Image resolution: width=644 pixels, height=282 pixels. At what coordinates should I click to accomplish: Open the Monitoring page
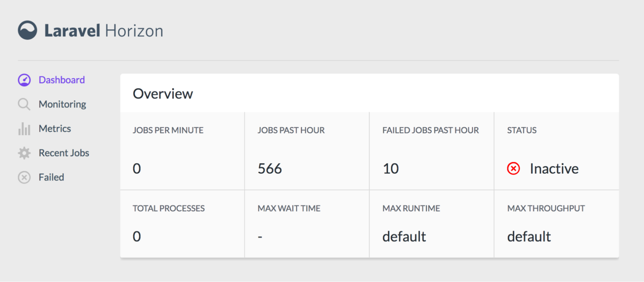(62, 104)
